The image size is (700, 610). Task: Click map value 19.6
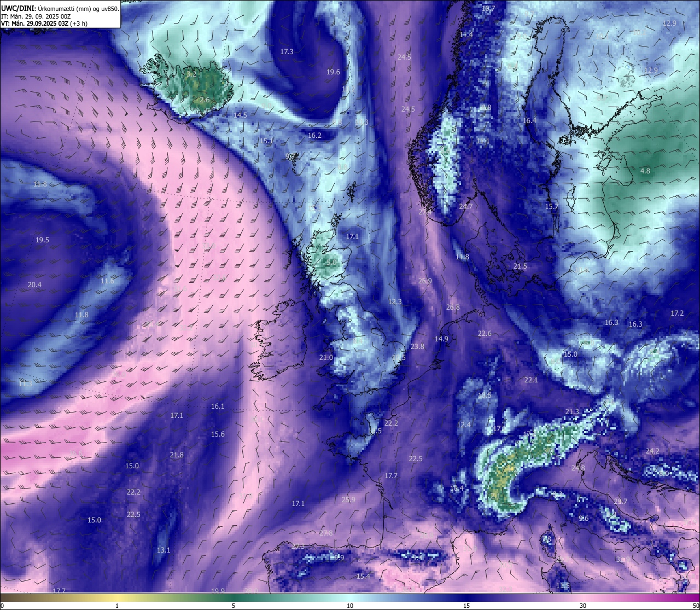tap(333, 72)
